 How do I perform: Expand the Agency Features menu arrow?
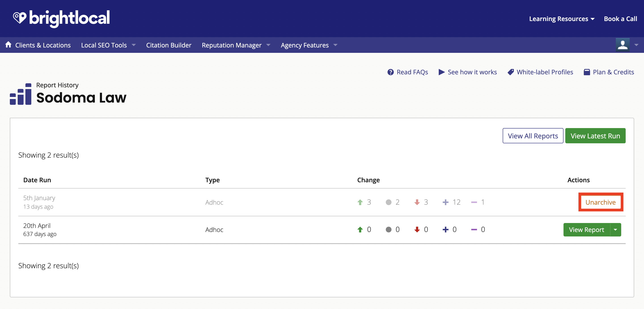335,45
